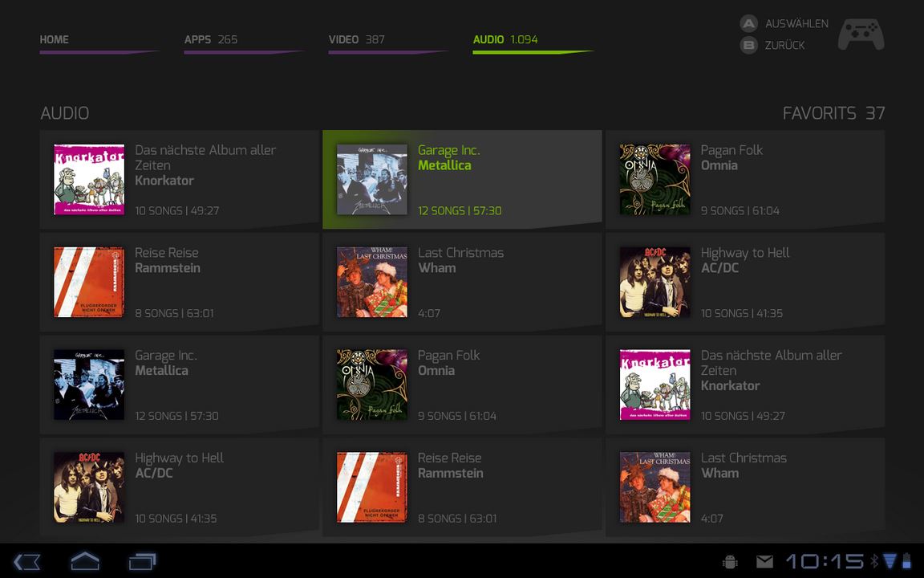This screenshot has height=578, width=924.
Task: Open the Android debug notification icon
Action: pyautogui.click(x=730, y=561)
